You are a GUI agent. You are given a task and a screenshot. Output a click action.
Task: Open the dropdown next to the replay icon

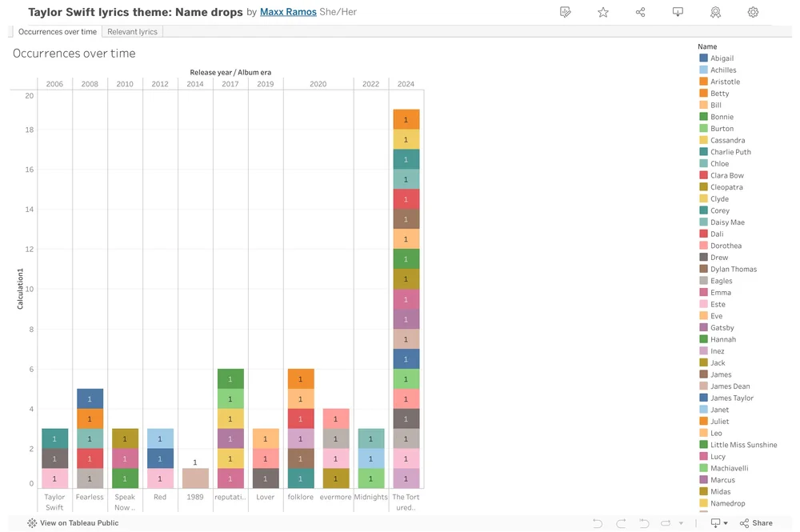(x=681, y=522)
